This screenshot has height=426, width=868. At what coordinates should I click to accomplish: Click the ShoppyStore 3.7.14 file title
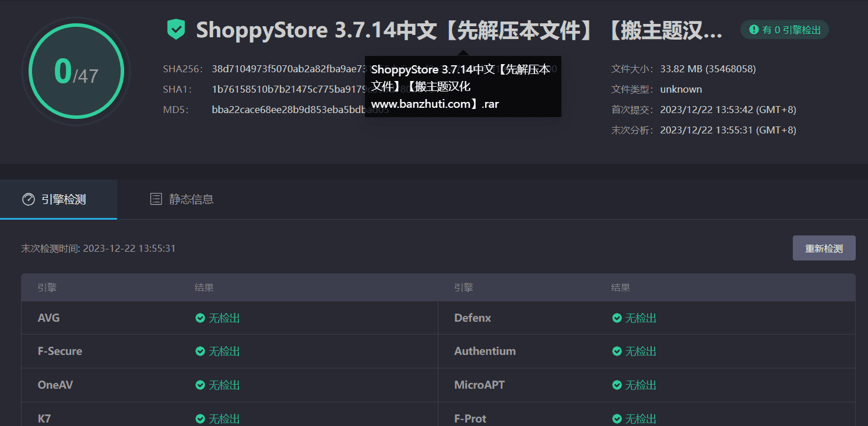pyautogui.click(x=459, y=30)
